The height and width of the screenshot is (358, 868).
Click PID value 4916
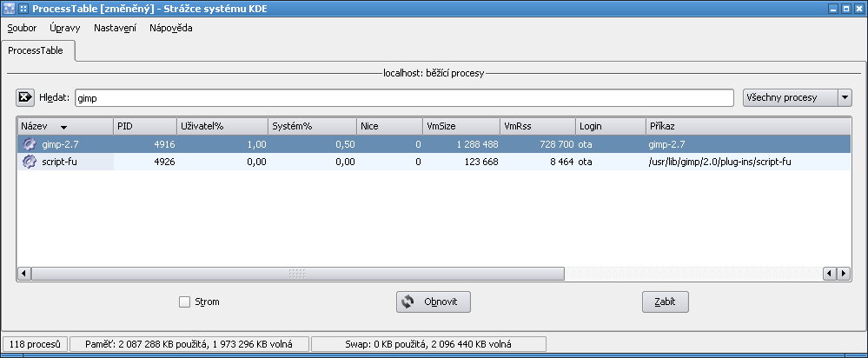point(164,144)
